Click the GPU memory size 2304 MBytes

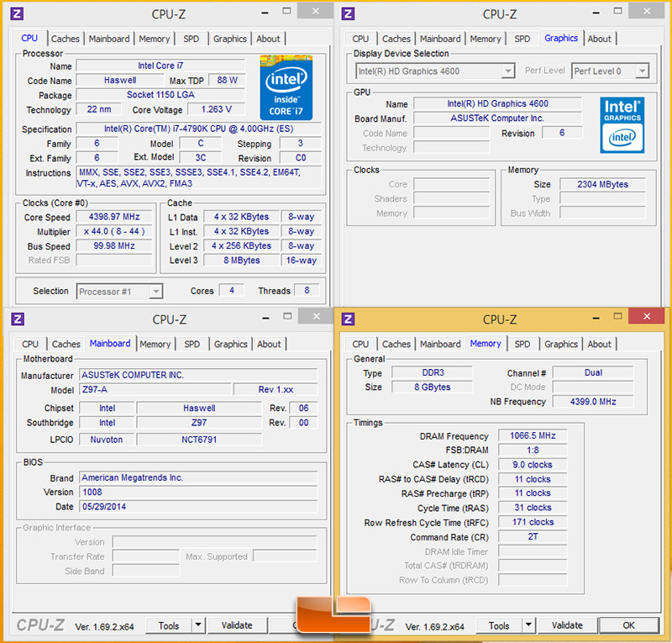click(x=602, y=184)
